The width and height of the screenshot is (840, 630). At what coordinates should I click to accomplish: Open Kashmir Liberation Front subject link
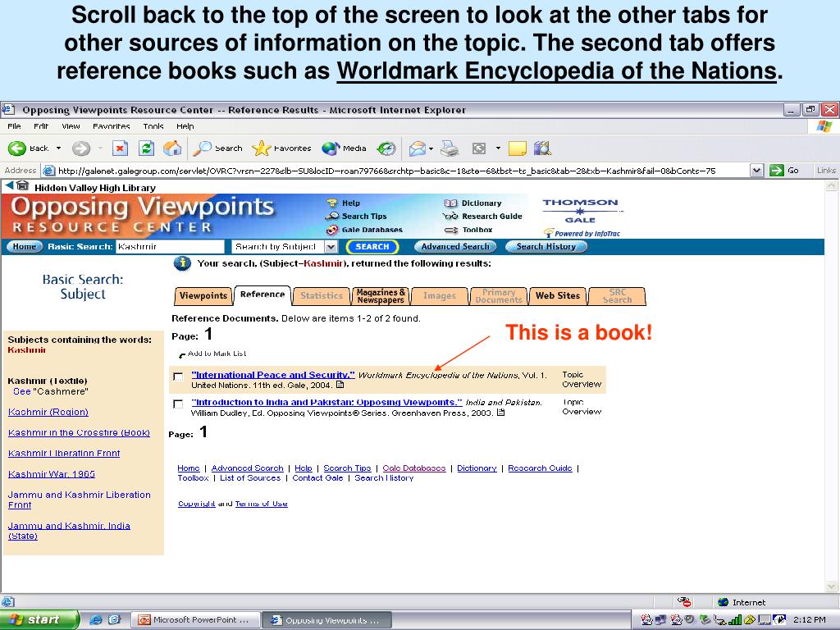tap(64, 453)
